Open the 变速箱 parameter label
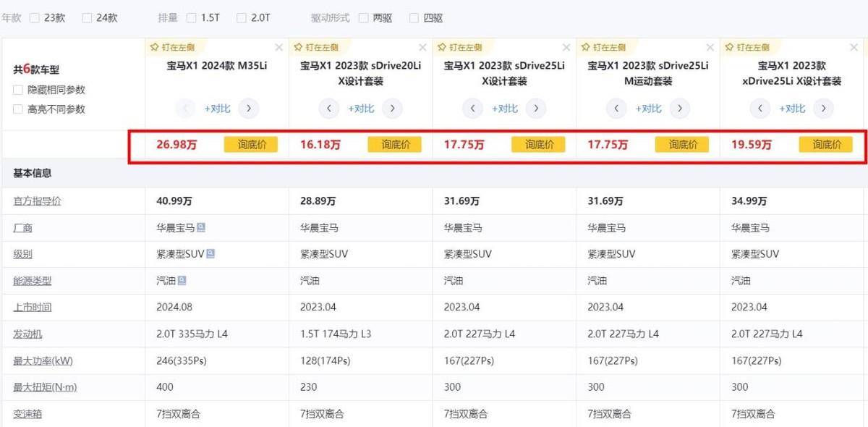This screenshot has width=868, height=427. (x=27, y=414)
